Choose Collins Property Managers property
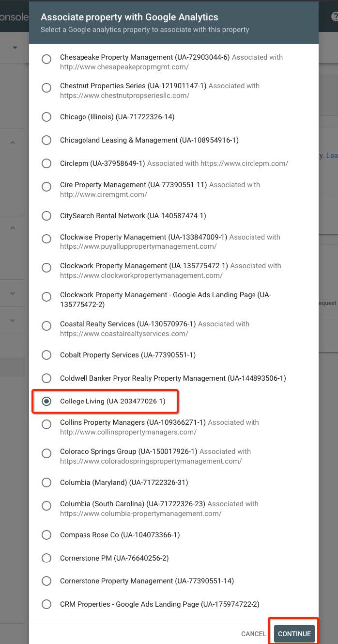The height and width of the screenshot is (644, 338). click(x=46, y=424)
